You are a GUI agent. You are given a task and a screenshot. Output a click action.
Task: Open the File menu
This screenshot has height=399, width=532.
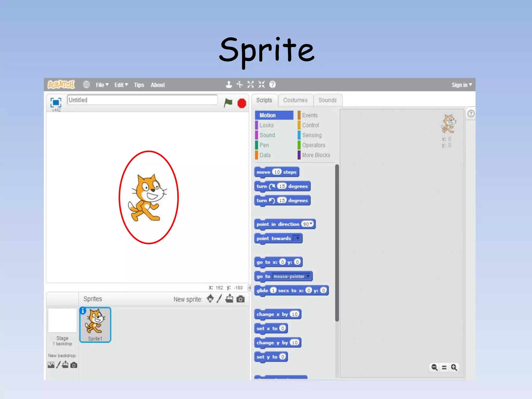pos(102,85)
